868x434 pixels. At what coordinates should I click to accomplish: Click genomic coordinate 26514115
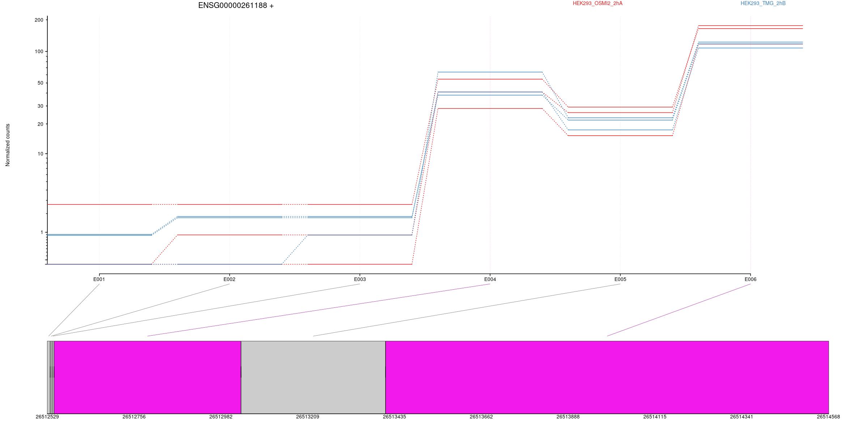coord(655,417)
